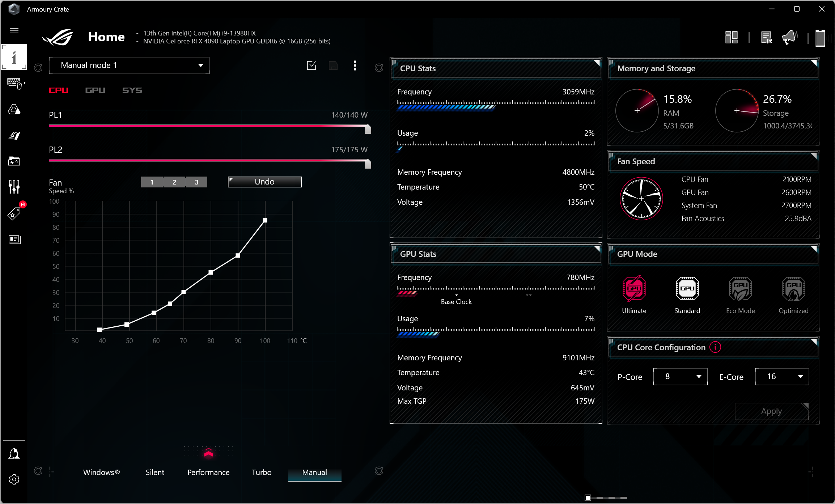Open the hamburger navigation menu
Image resolution: width=835 pixels, height=504 pixels.
point(14,31)
